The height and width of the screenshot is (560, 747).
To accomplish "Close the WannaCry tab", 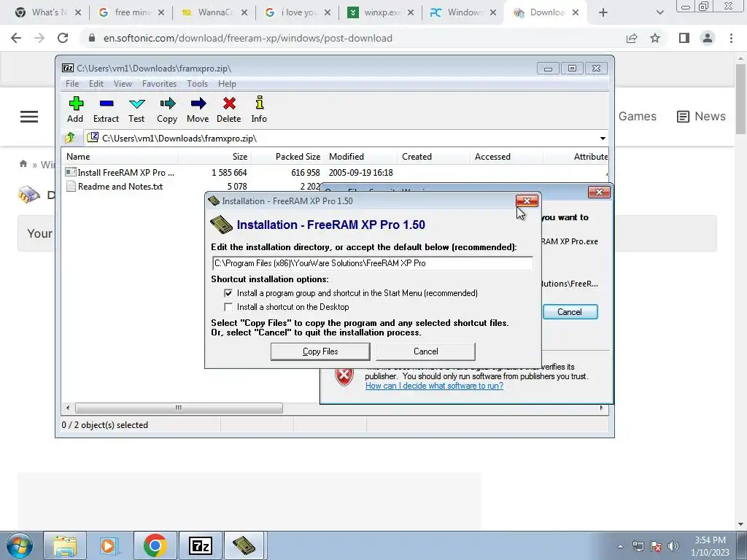I will 244,12.
